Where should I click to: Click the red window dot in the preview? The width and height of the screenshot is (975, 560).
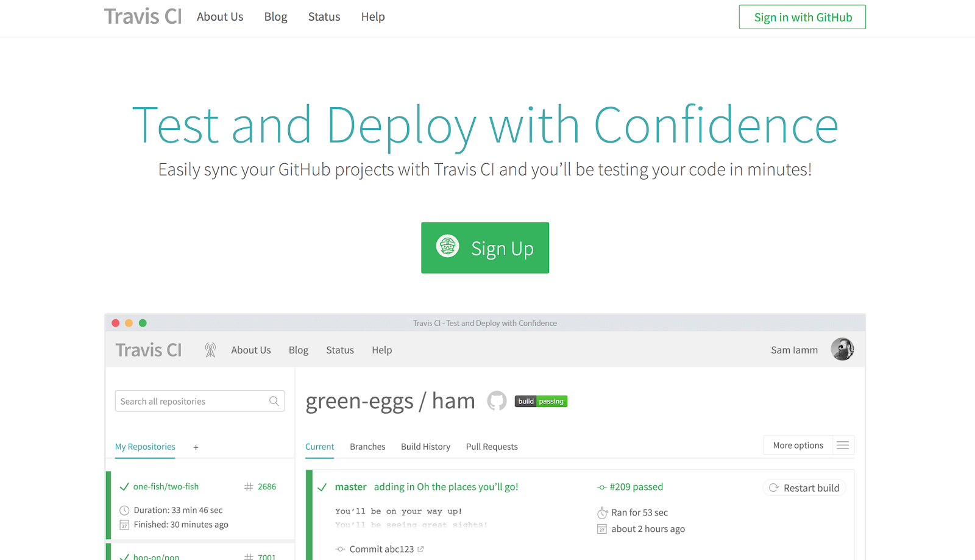[x=116, y=323]
